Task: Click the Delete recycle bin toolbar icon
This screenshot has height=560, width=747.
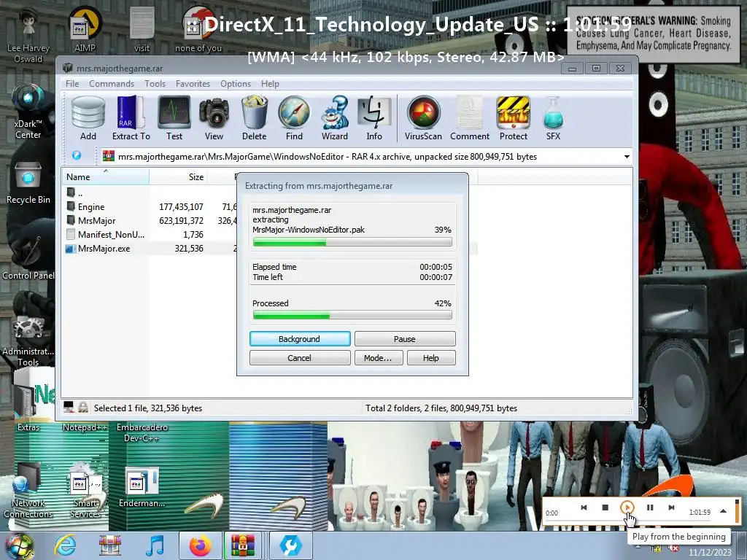Action: [255, 118]
